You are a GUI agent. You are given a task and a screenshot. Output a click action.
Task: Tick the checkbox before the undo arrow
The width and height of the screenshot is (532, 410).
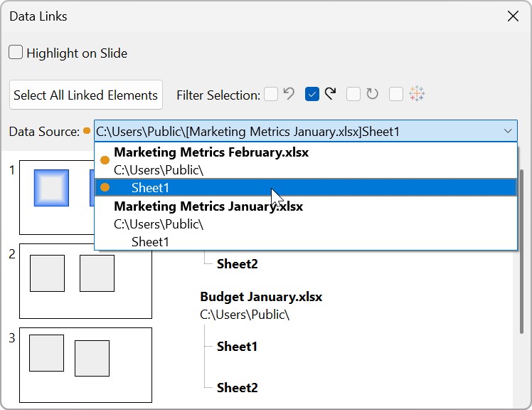(x=270, y=94)
